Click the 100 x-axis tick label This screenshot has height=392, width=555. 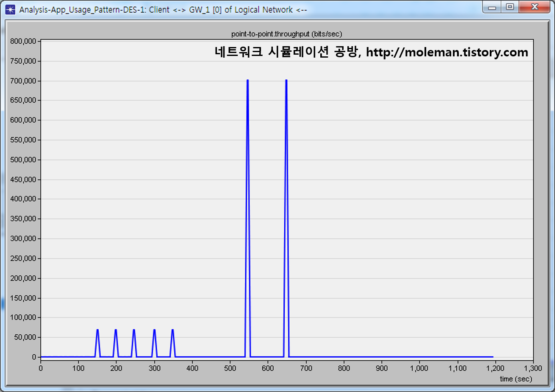(x=78, y=368)
